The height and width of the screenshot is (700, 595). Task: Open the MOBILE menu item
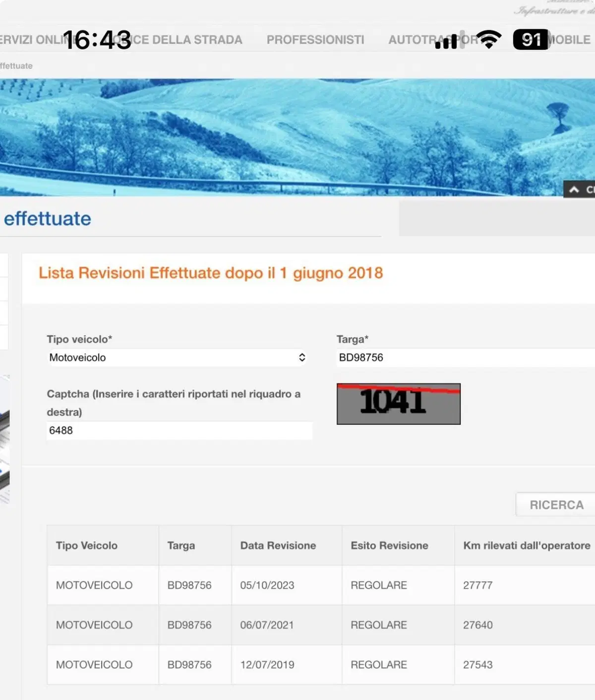click(569, 40)
